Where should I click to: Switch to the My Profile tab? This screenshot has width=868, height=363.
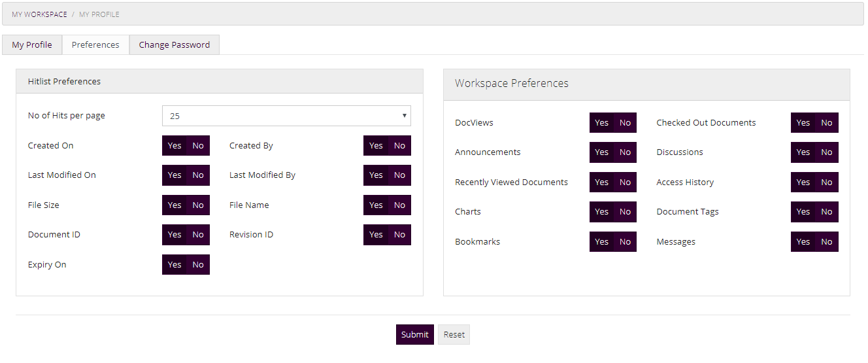(x=32, y=44)
